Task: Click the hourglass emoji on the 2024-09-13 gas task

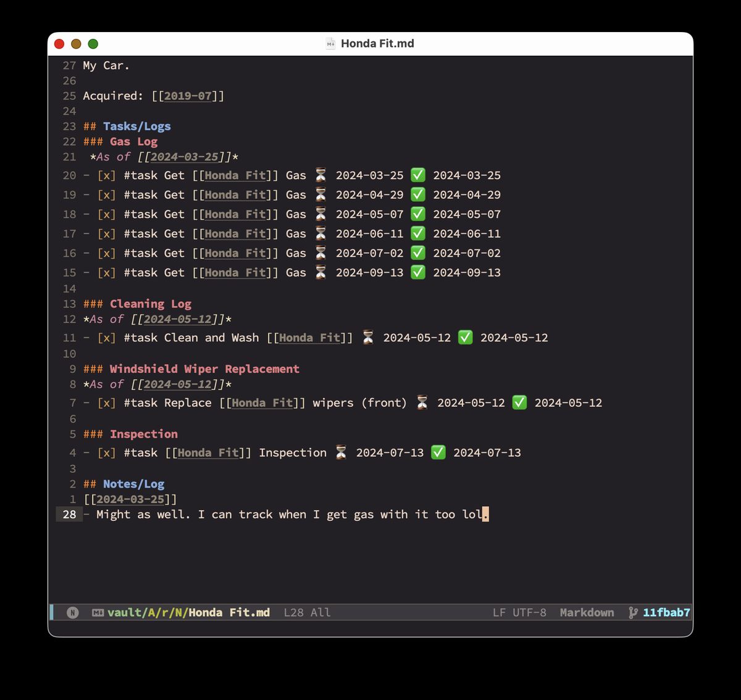Action: pyautogui.click(x=320, y=272)
